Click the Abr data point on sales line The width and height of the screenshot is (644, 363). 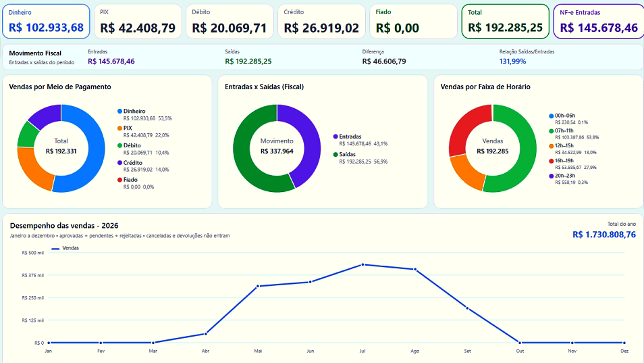pyautogui.click(x=205, y=334)
